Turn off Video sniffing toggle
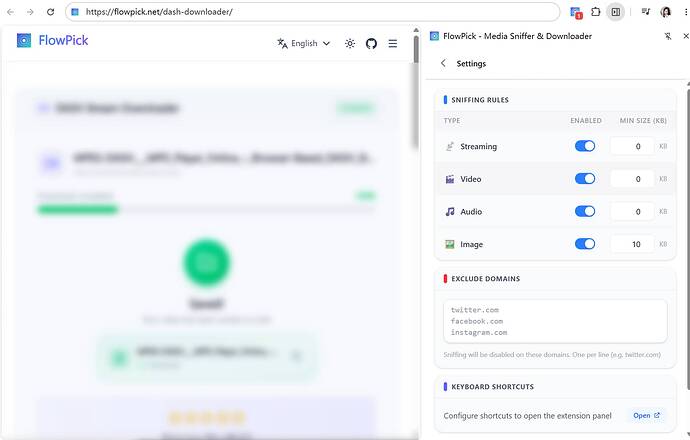 click(x=585, y=179)
